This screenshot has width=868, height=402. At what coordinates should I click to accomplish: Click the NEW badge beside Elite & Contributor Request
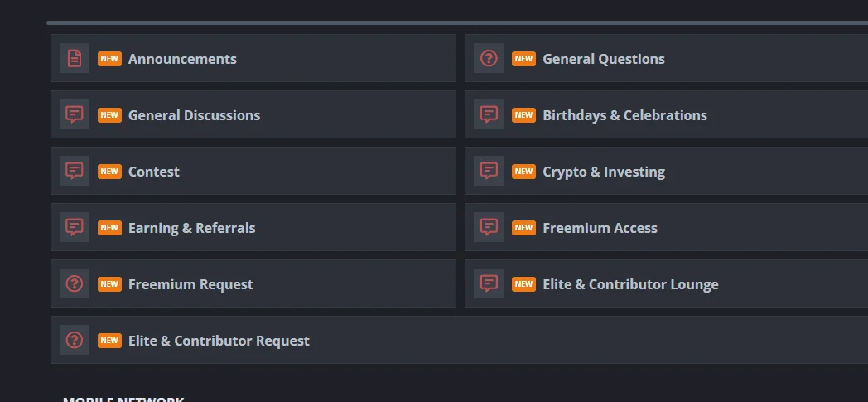pyautogui.click(x=109, y=341)
